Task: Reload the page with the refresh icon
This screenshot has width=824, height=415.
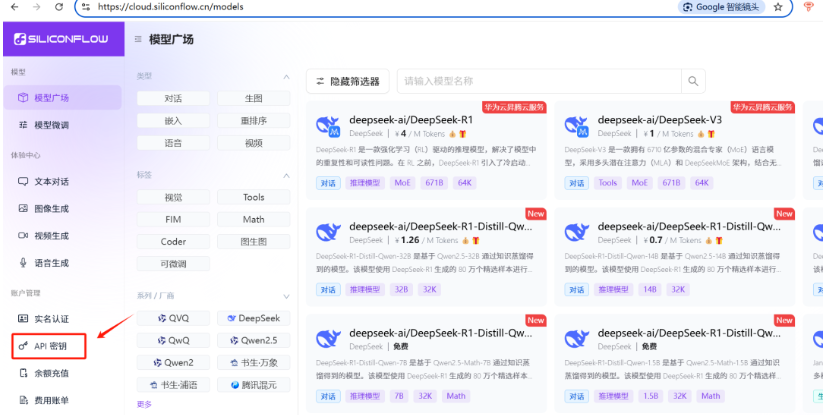Action: click(x=59, y=7)
